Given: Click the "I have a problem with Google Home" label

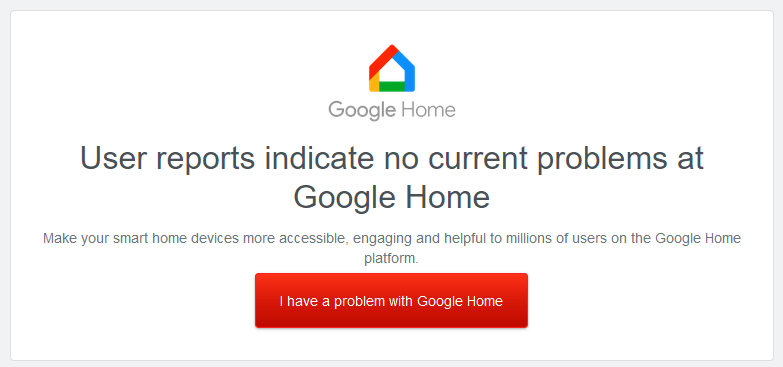Looking at the screenshot, I should [x=391, y=301].
